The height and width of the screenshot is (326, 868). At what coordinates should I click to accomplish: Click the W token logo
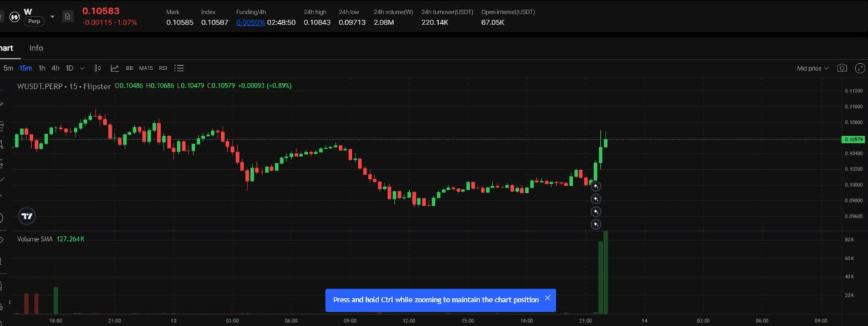(14, 16)
